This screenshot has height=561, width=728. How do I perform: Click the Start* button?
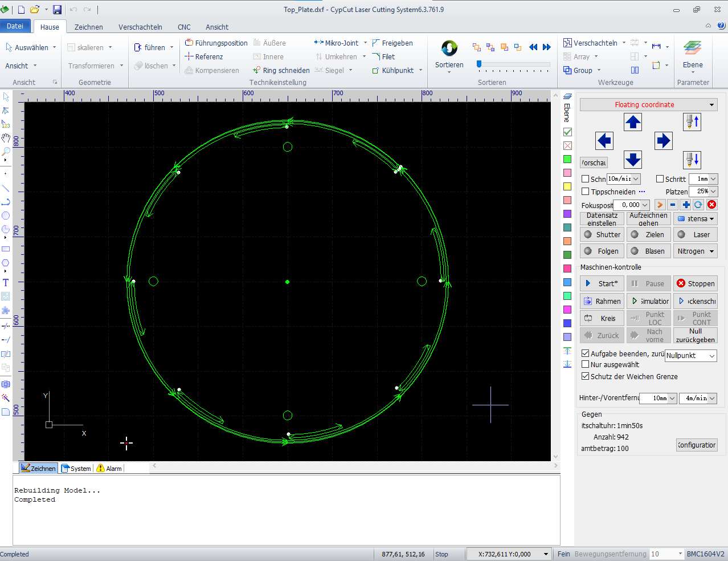click(602, 283)
